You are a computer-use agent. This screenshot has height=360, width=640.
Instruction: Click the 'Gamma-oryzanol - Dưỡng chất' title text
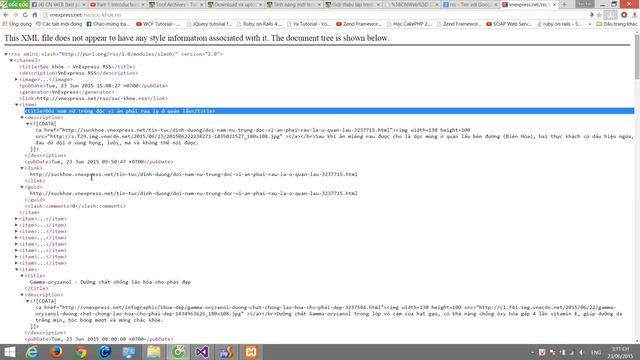110,282
